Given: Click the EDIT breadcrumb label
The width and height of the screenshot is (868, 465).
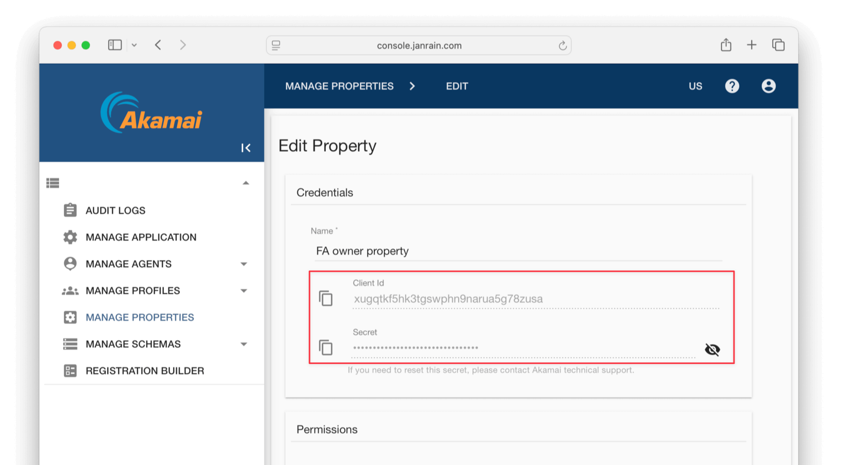Looking at the screenshot, I should coord(457,86).
